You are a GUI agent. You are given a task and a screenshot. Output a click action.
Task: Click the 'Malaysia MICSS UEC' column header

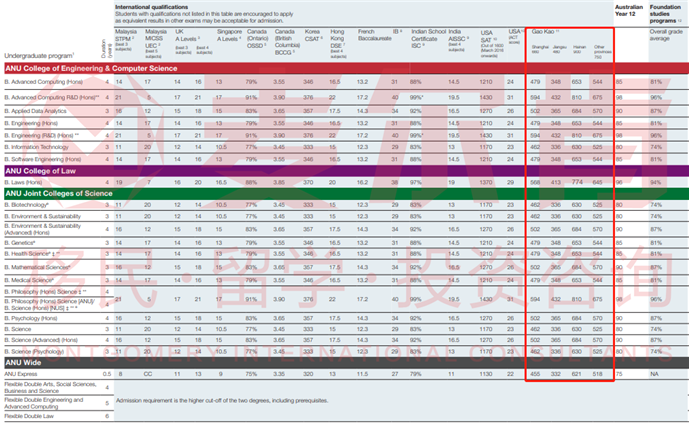156,44
